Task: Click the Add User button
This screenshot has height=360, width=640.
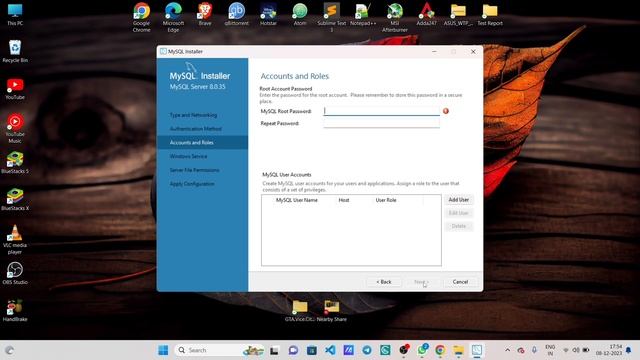Action: [x=459, y=200]
